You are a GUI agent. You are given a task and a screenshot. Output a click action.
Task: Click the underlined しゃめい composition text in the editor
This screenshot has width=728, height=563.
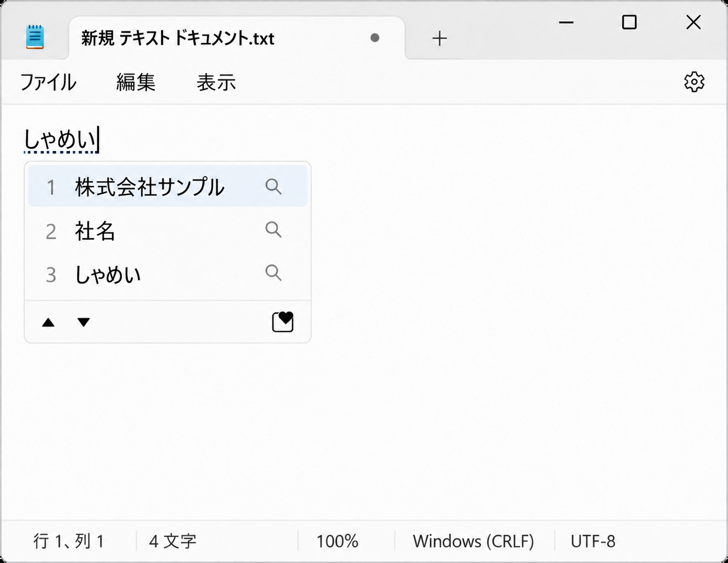click(x=60, y=139)
